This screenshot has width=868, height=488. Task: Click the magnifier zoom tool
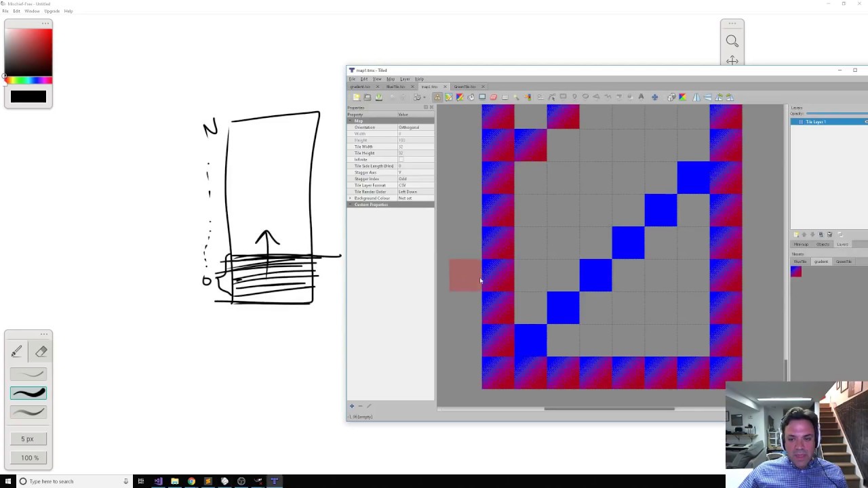tap(732, 41)
